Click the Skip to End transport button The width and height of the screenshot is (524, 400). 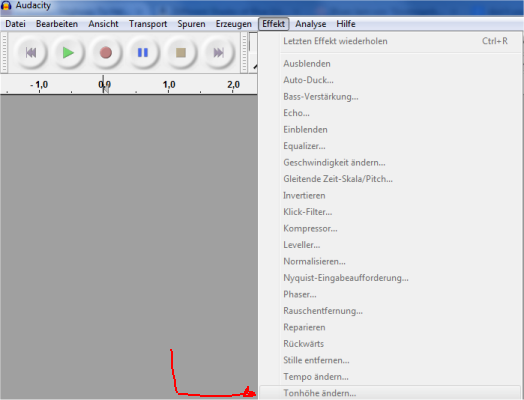click(218, 53)
